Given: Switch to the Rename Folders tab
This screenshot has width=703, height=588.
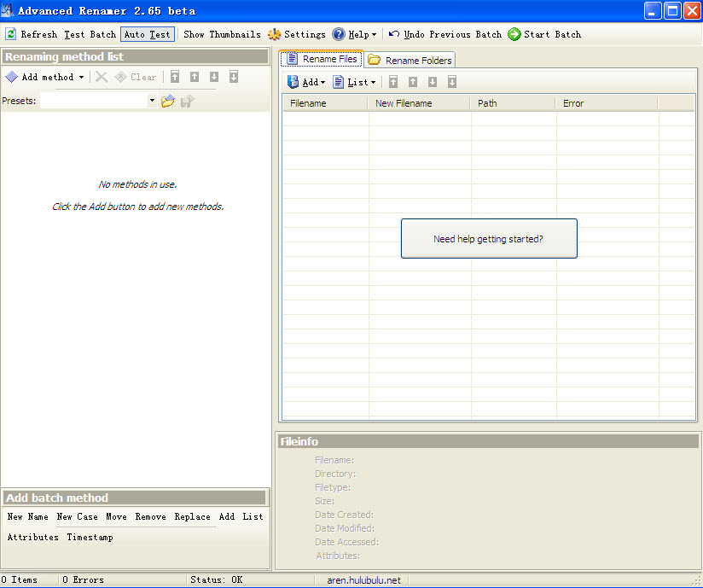Looking at the screenshot, I should point(410,60).
